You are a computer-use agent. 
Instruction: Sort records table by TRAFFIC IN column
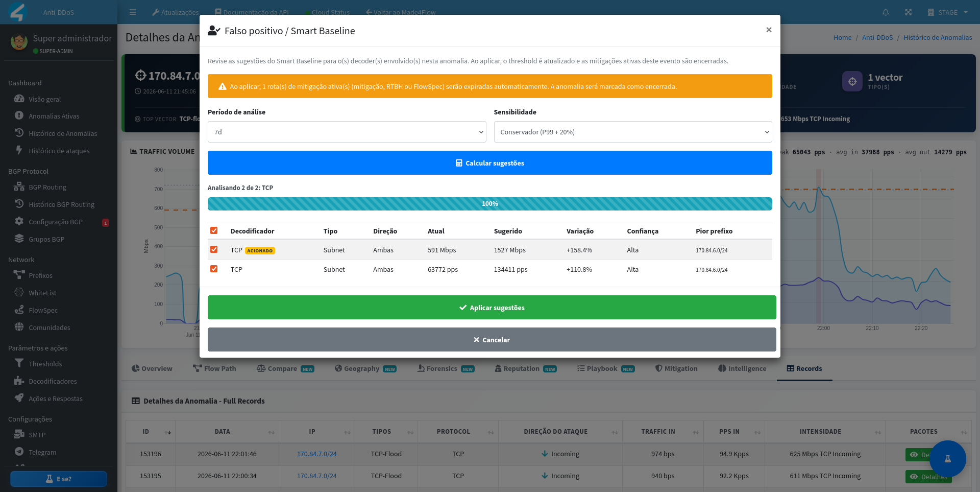[x=663, y=432]
